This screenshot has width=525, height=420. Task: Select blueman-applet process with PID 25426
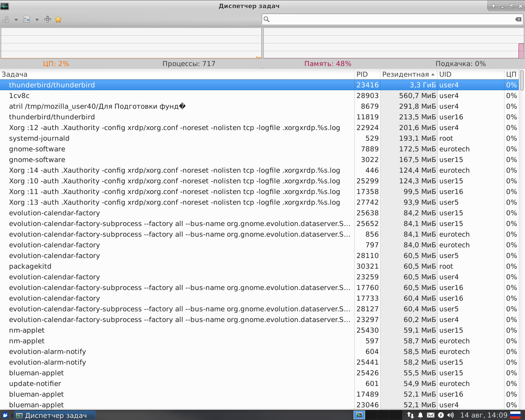259,373
